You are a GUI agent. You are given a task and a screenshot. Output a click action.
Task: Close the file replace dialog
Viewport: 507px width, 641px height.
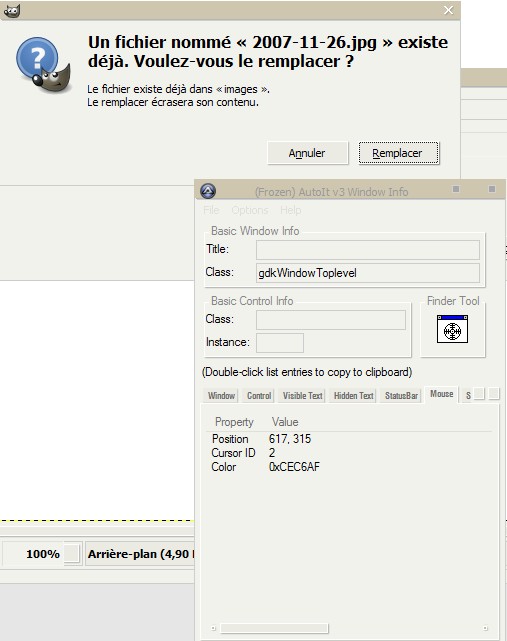[x=448, y=10]
